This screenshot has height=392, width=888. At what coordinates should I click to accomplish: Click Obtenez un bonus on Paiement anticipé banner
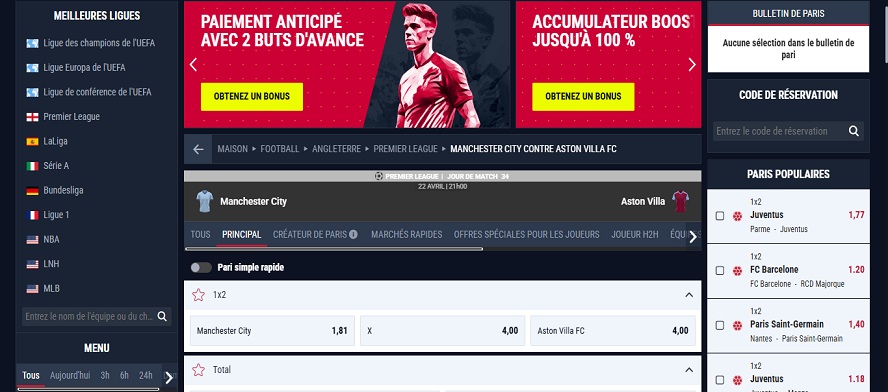click(251, 97)
